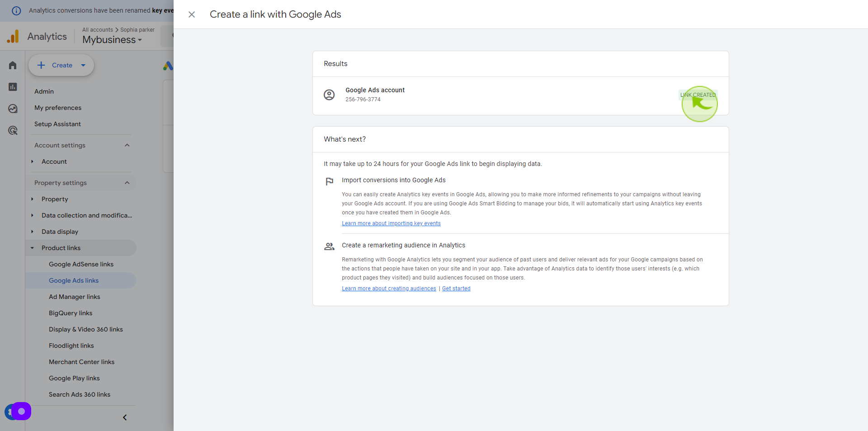Image resolution: width=868 pixels, height=431 pixels.
Task: Click the Analytics product name
Action: pyautogui.click(x=47, y=37)
